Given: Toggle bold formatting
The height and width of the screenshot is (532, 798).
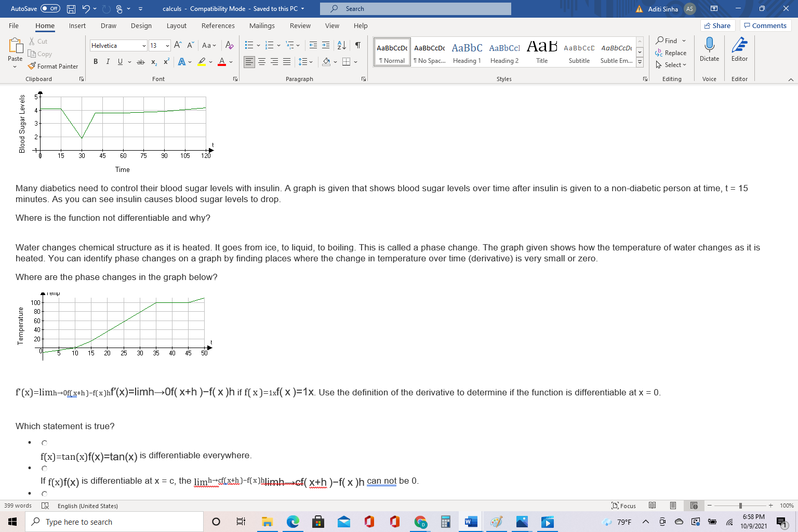Looking at the screenshot, I should pyautogui.click(x=95, y=61).
